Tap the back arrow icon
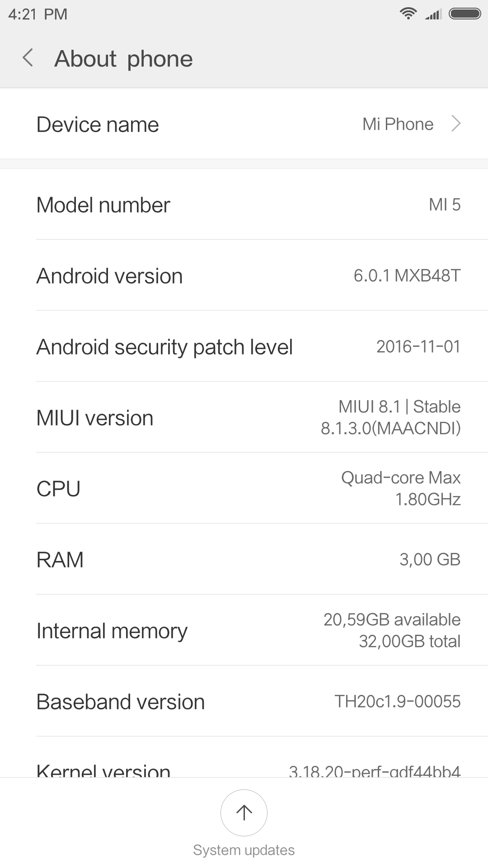The width and height of the screenshot is (488, 868). click(28, 58)
